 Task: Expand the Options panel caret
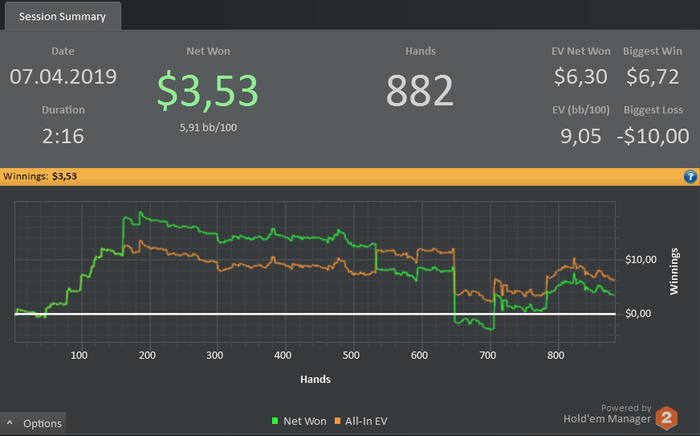pyautogui.click(x=10, y=423)
